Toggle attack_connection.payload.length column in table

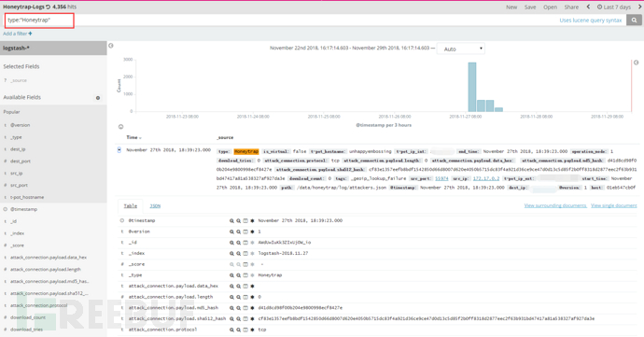click(x=245, y=297)
